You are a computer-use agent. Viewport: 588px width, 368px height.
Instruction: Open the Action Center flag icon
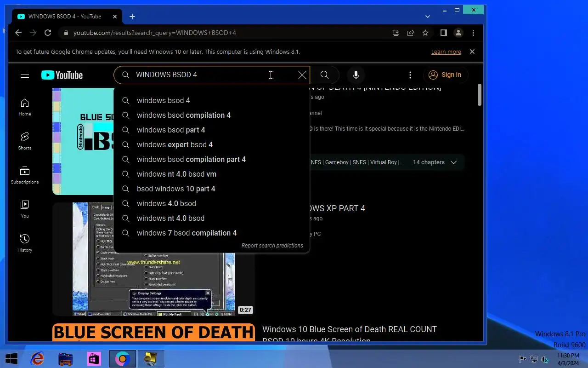(x=523, y=359)
